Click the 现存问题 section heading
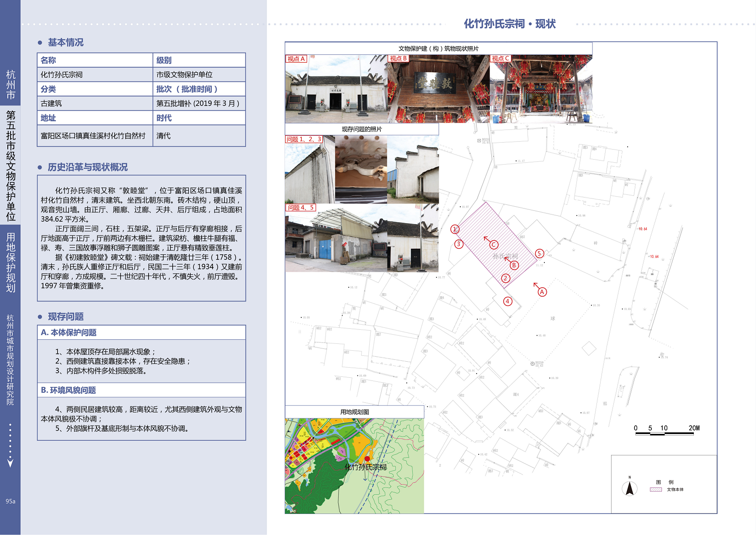 66,317
